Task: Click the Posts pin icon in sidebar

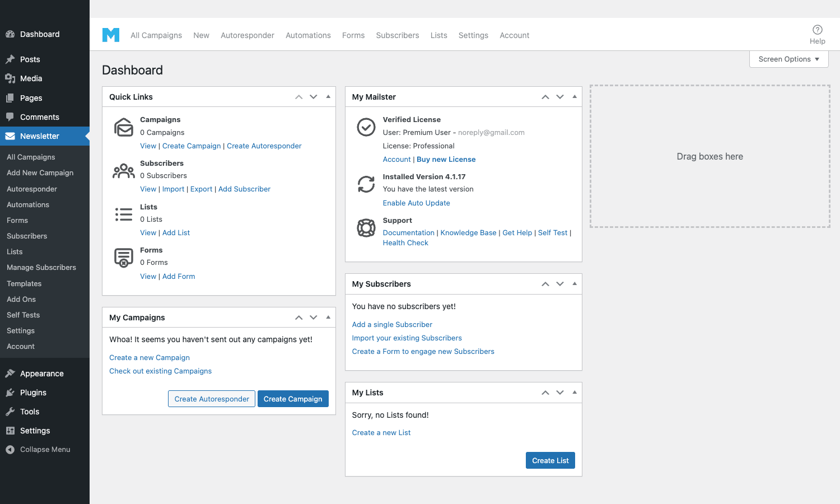Action: tap(10, 59)
